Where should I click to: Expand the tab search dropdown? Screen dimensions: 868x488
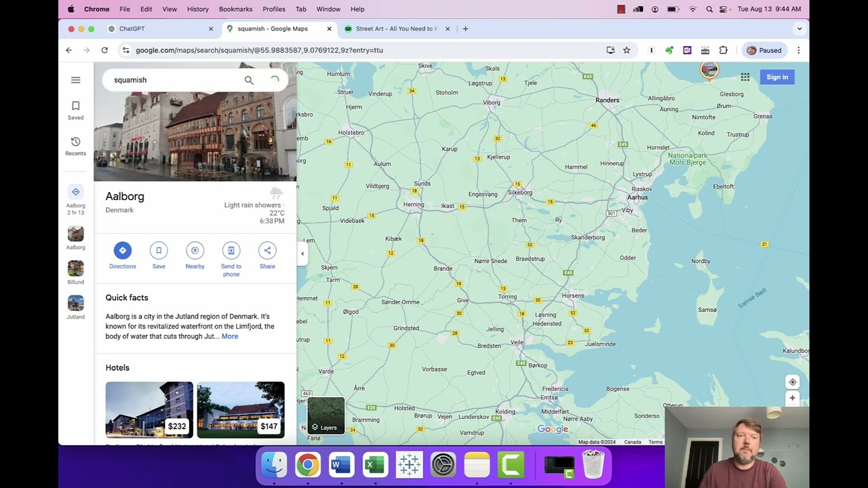pyautogui.click(x=800, y=28)
